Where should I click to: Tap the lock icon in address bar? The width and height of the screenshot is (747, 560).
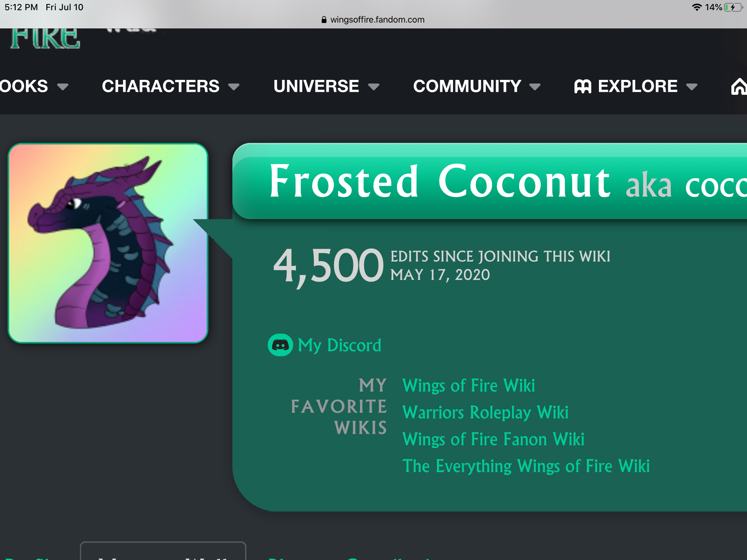click(324, 20)
